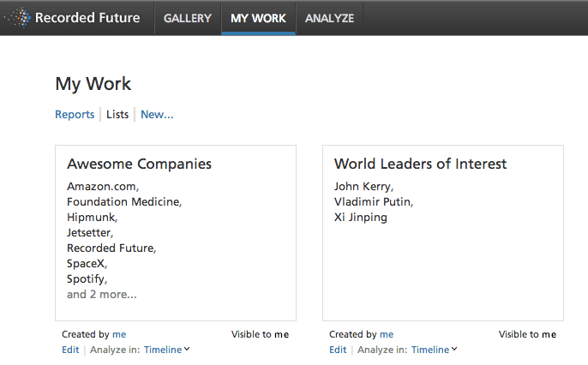Click creator 'me' link under Awesome Companies
Viewport: 588px width, 365px height.
click(x=119, y=334)
